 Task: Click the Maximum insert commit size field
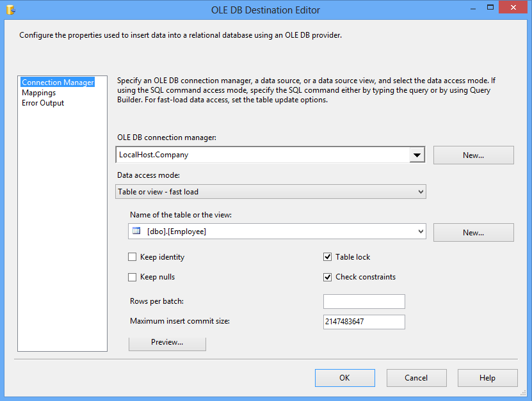click(364, 322)
